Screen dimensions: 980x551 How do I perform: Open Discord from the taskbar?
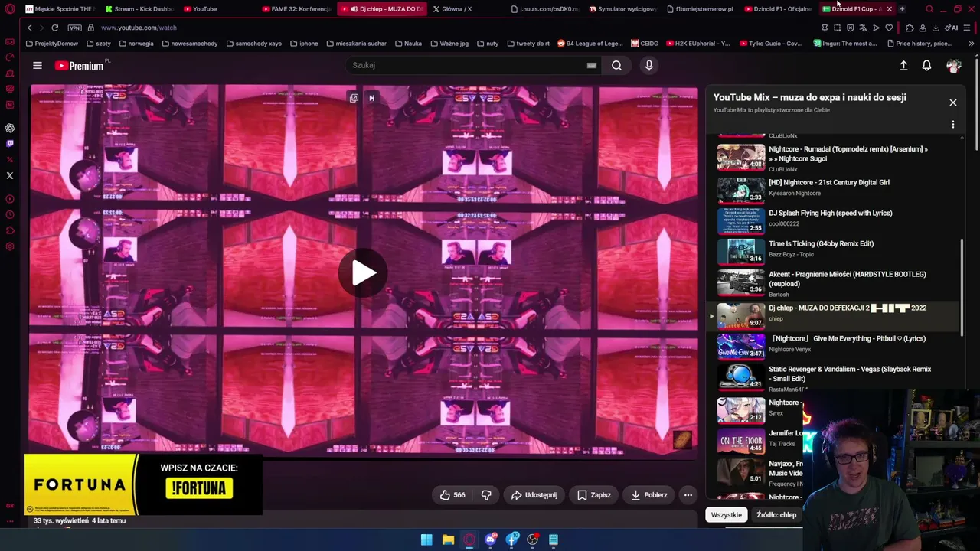491,540
